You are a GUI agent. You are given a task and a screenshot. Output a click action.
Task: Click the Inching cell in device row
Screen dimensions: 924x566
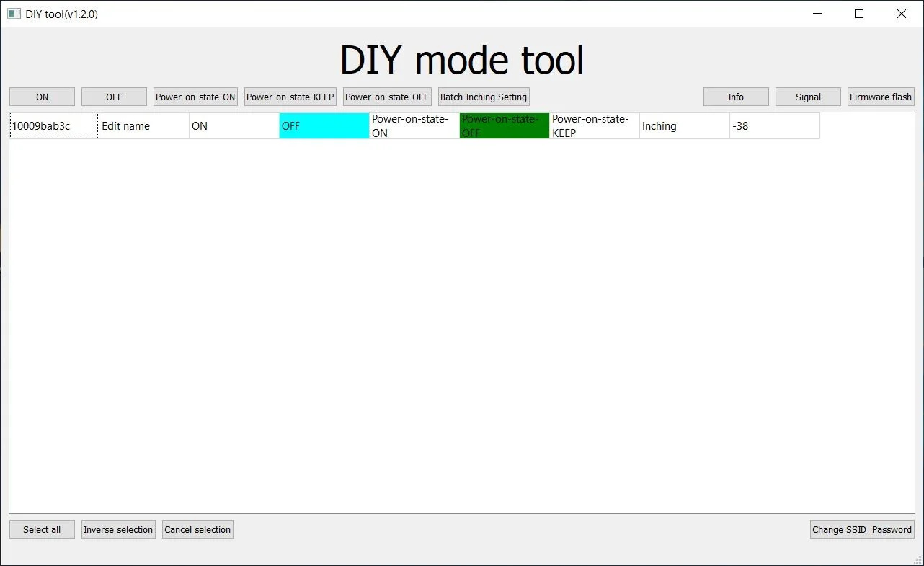[685, 125]
